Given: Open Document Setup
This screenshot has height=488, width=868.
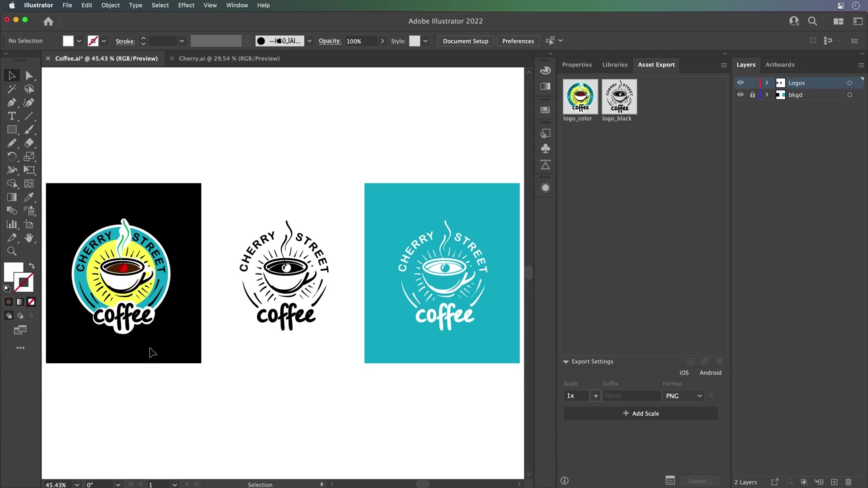Looking at the screenshot, I should click(x=466, y=41).
